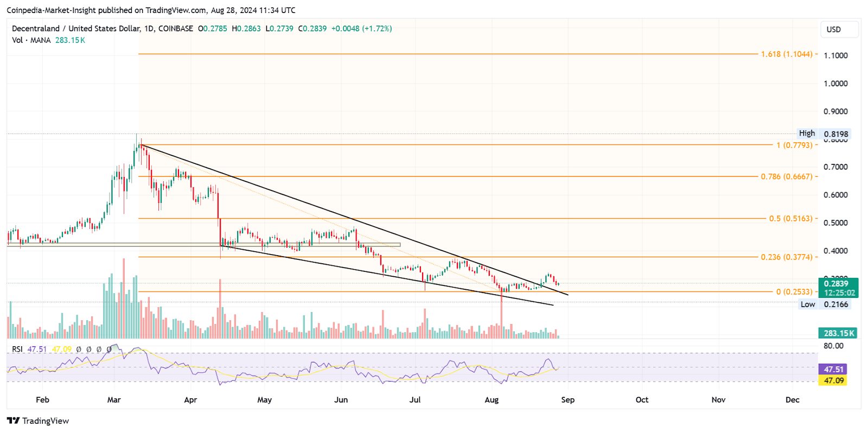868x432 pixels.
Task: Click the Oct label on time axis
Action: click(x=642, y=400)
